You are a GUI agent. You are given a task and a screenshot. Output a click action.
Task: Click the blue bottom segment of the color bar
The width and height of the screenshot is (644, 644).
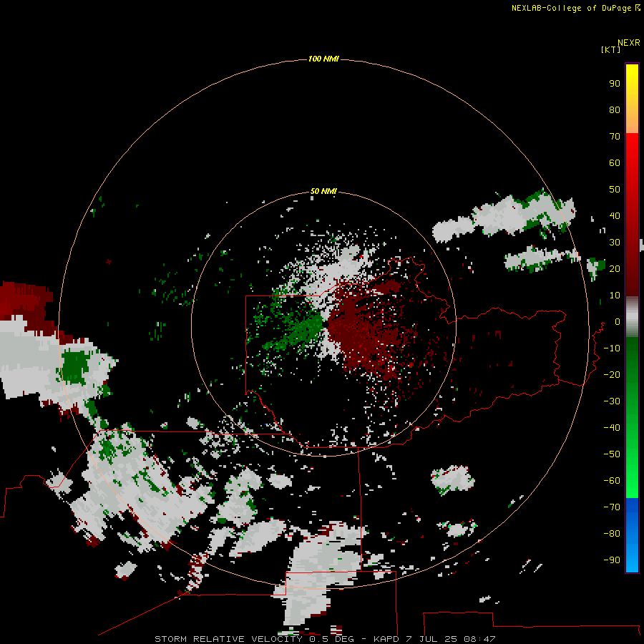[632, 535]
